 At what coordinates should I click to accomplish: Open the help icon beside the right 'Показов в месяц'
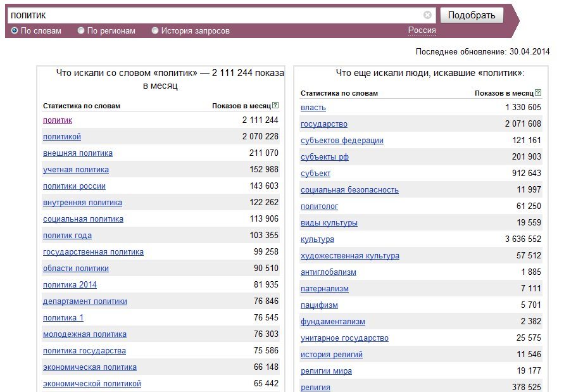pyautogui.click(x=538, y=92)
